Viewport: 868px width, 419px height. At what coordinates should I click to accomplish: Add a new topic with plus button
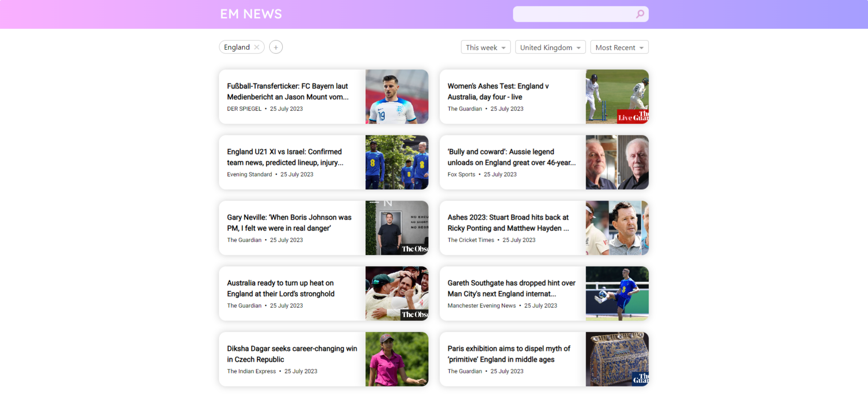pos(276,47)
